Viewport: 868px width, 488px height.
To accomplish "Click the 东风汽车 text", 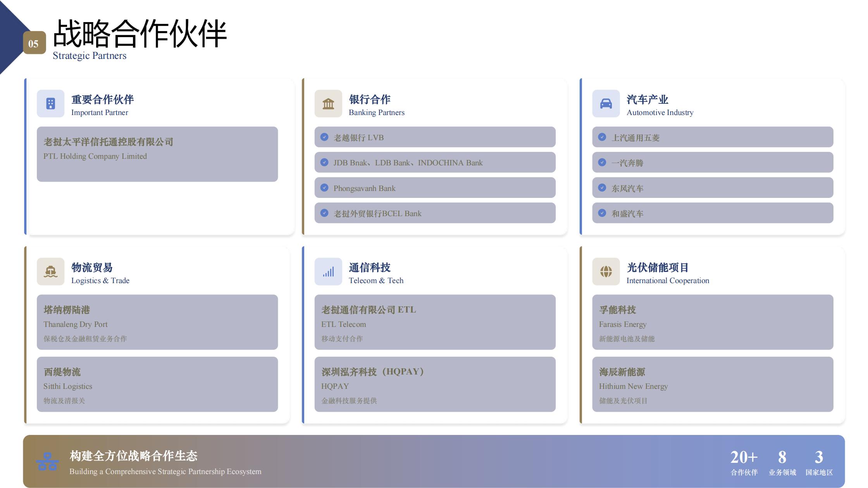I will coord(627,188).
